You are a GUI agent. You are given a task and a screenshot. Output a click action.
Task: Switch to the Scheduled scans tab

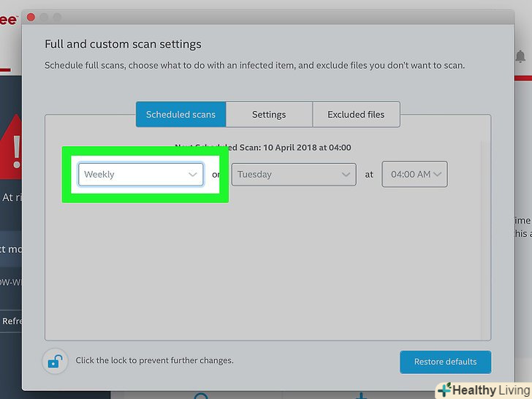click(180, 114)
